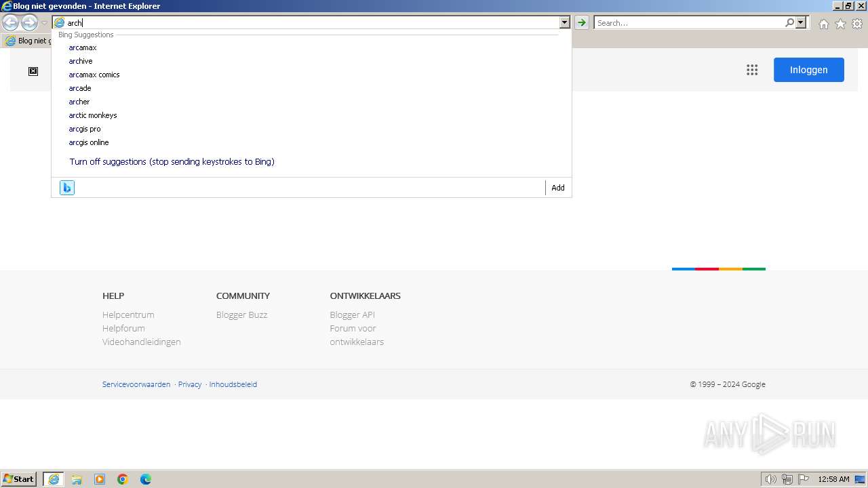
Task: Open the Google apps grid icon
Action: click(752, 70)
